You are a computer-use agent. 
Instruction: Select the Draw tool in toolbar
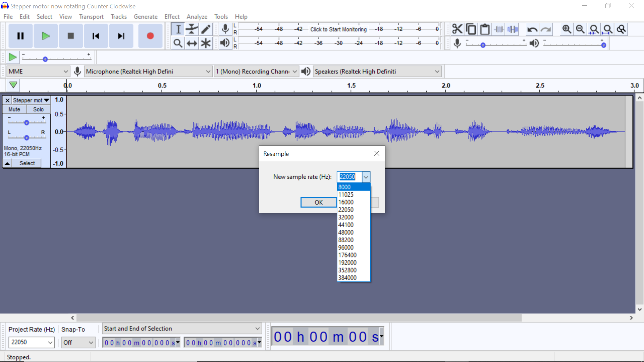206,29
